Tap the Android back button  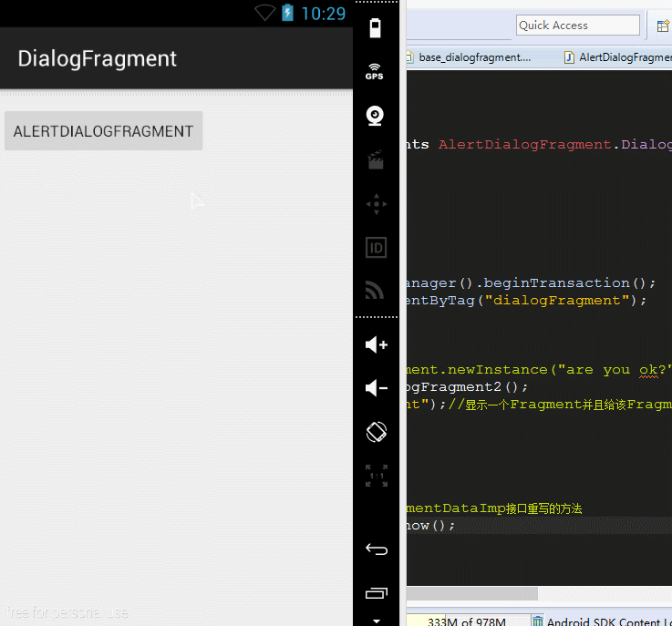[x=377, y=549]
